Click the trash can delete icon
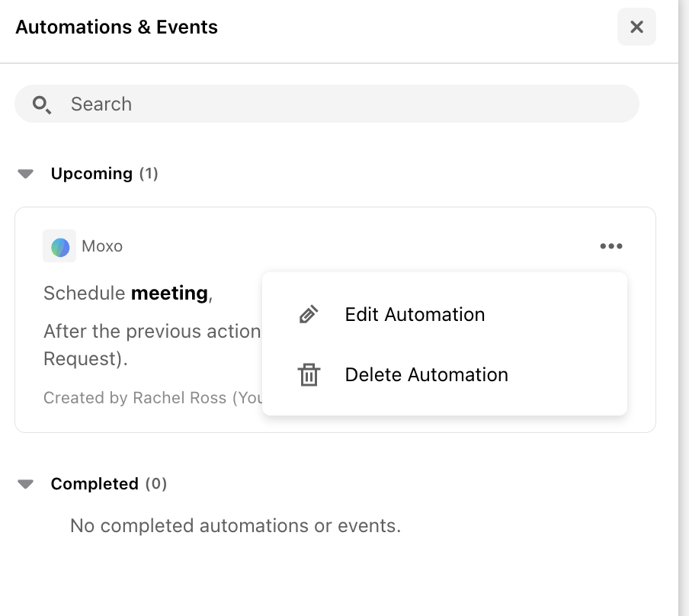Image resolution: width=689 pixels, height=616 pixels. click(x=309, y=375)
